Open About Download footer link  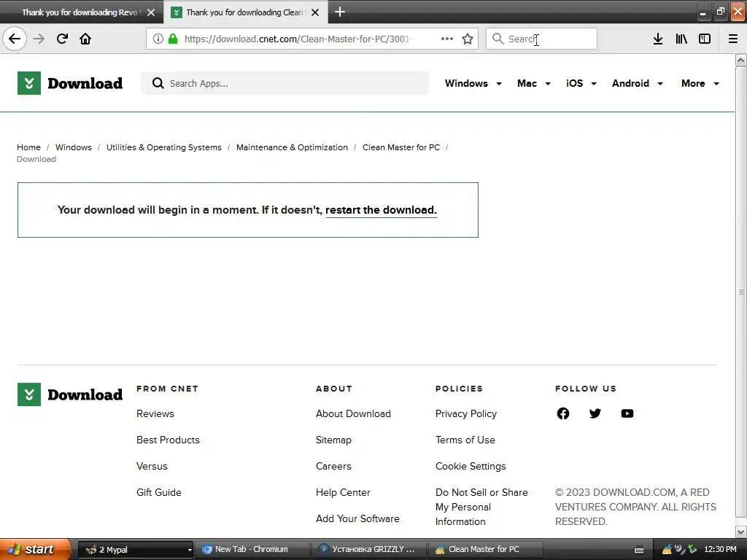[x=353, y=413]
